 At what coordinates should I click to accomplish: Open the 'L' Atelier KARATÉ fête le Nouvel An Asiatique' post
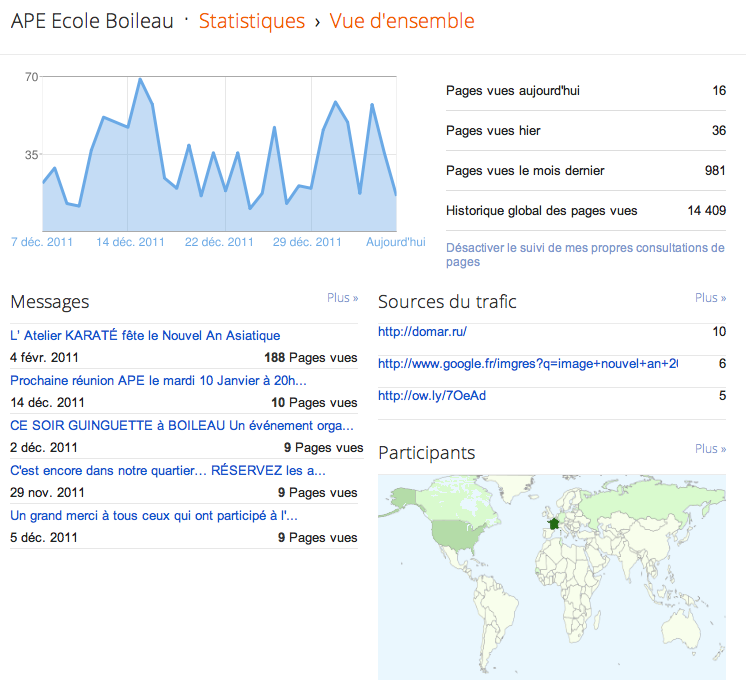click(x=145, y=336)
